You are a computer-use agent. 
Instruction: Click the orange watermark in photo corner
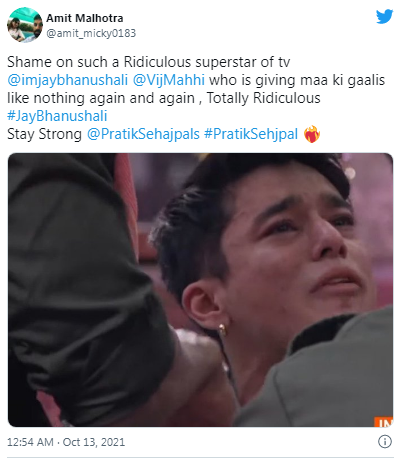384,422
